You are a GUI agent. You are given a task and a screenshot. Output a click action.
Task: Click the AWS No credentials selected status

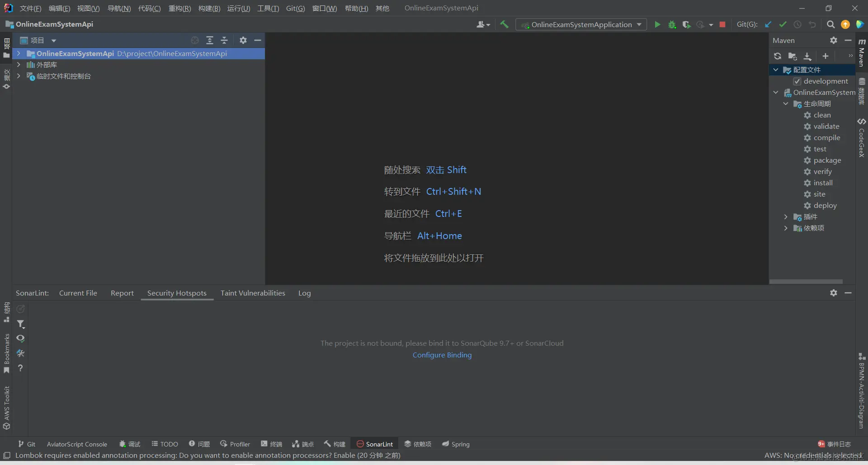tap(813, 455)
